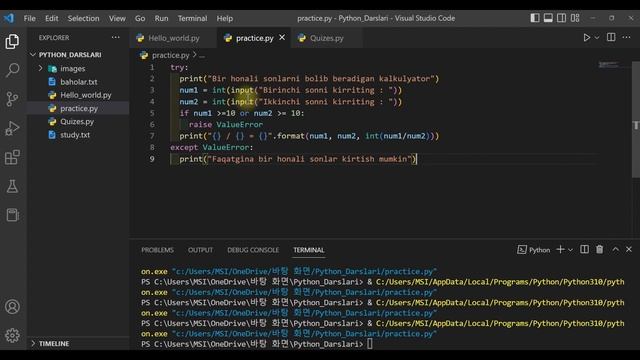Open run options dropdown arrow

[x=597, y=38]
